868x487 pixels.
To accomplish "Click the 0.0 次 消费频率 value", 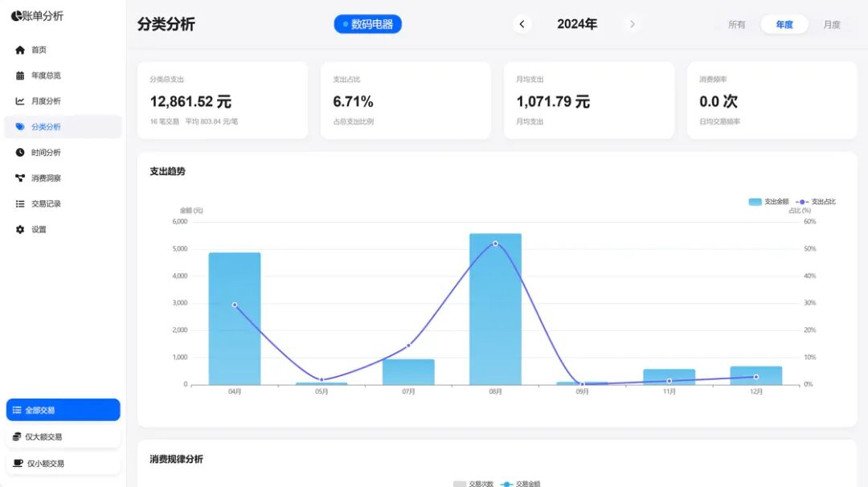I will pyautogui.click(x=719, y=102).
